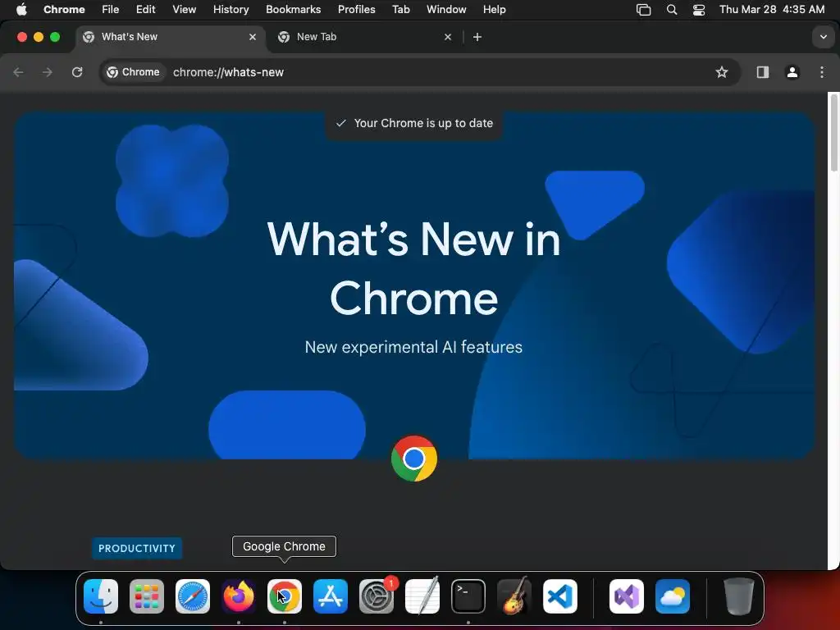Open the Help menu
Image resolution: width=840 pixels, height=630 pixels.
pos(494,10)
